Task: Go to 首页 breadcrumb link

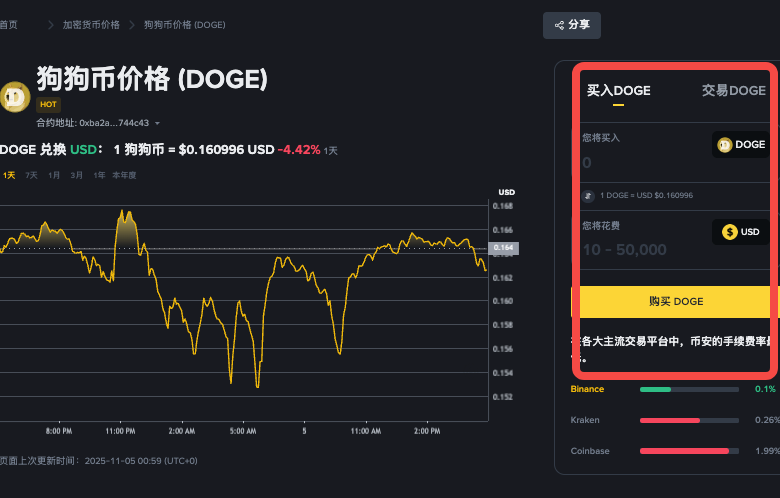Action: (8, 25)
